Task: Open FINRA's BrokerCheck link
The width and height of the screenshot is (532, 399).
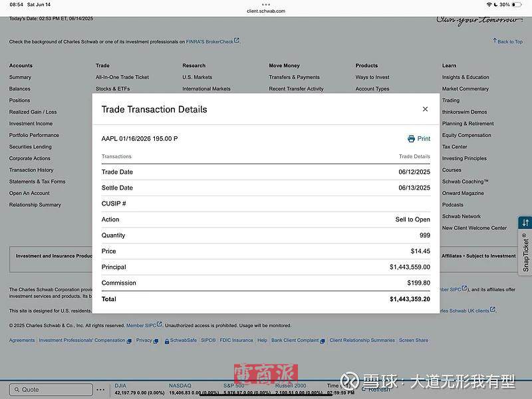Action: tap(212, 41)
